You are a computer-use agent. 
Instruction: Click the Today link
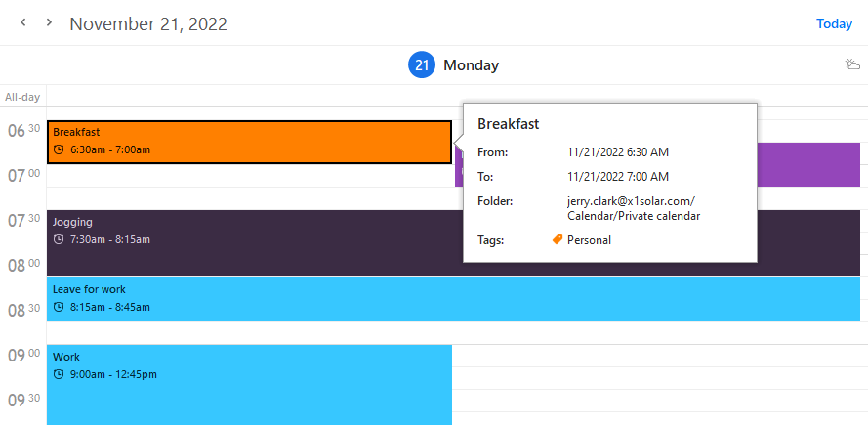point(834,23)
